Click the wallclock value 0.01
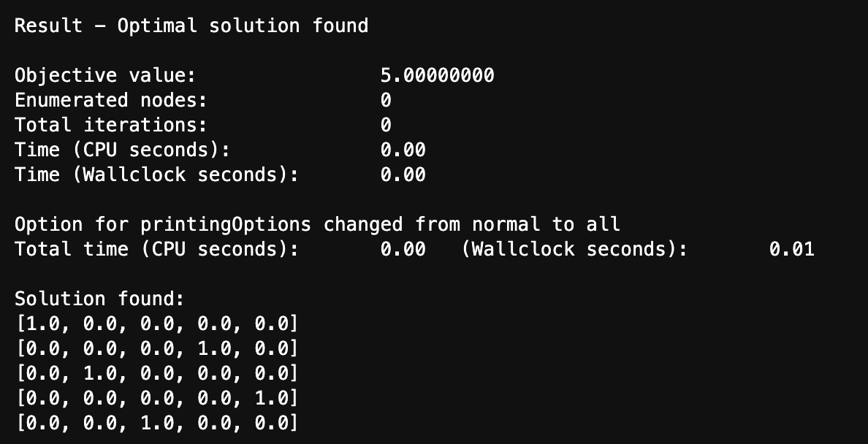This screenshot has width=868, height=444. point(791,248)
